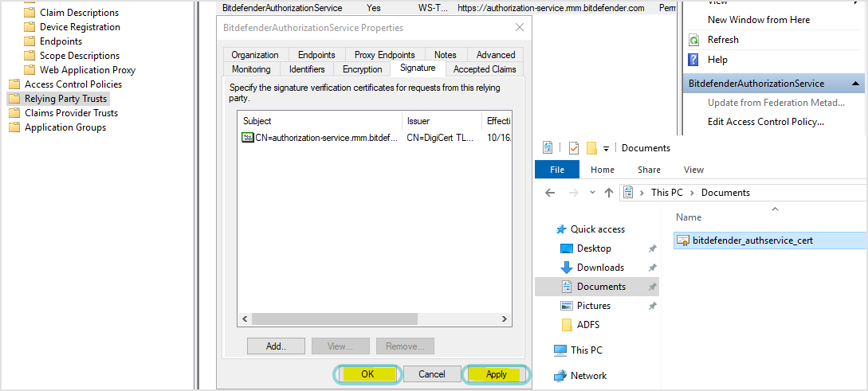Screen dimensions: 868x391
Task: Switch to the Endpoints tab
Action: pyautogui.click(x=316, y=55)
